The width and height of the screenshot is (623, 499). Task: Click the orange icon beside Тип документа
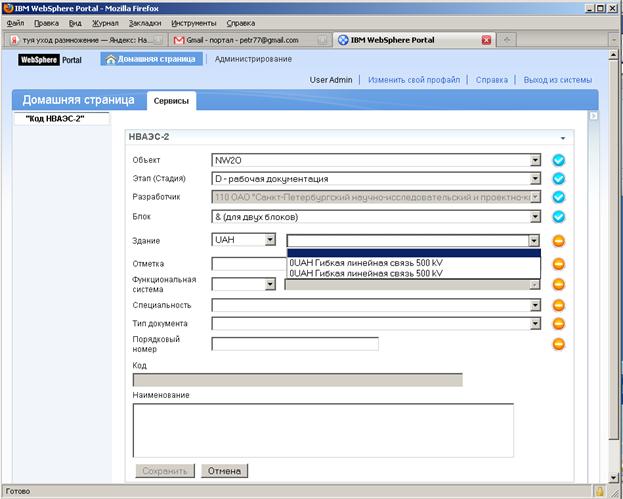(558, 323)
